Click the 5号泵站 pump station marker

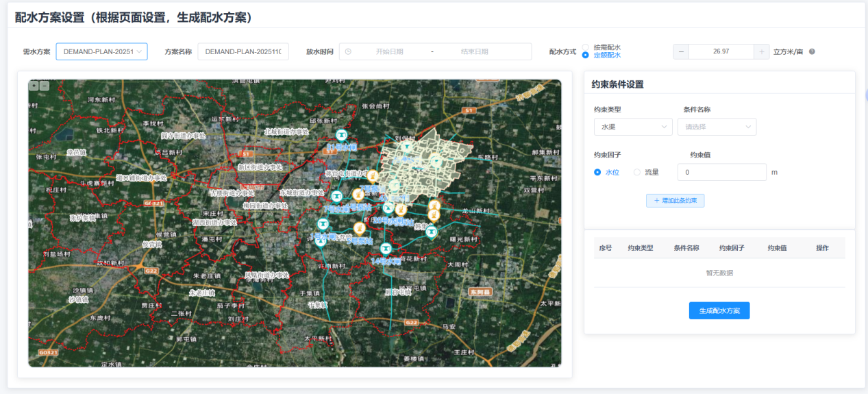(358, 229)
